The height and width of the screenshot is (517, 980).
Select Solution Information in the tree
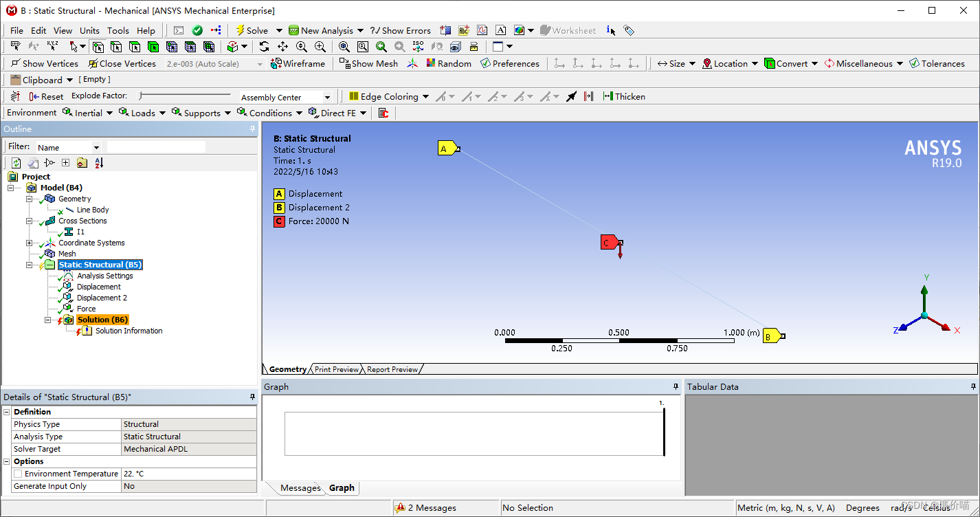[129, 331]
